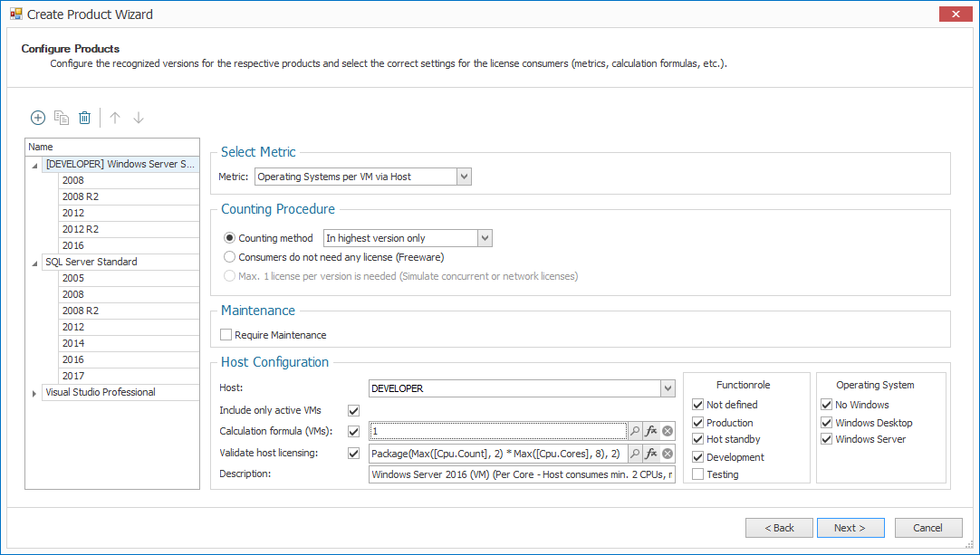Open the counting method dropdown
The image size is (980, 555).
pyautogui.click(x=485, y=238)
